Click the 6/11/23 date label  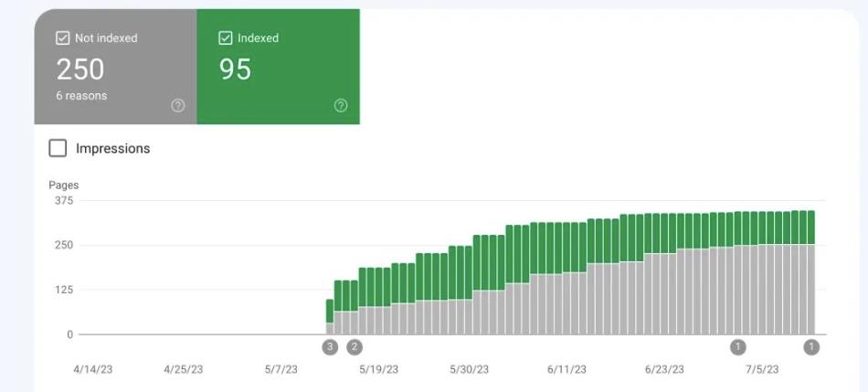click(x=566, y=370)
